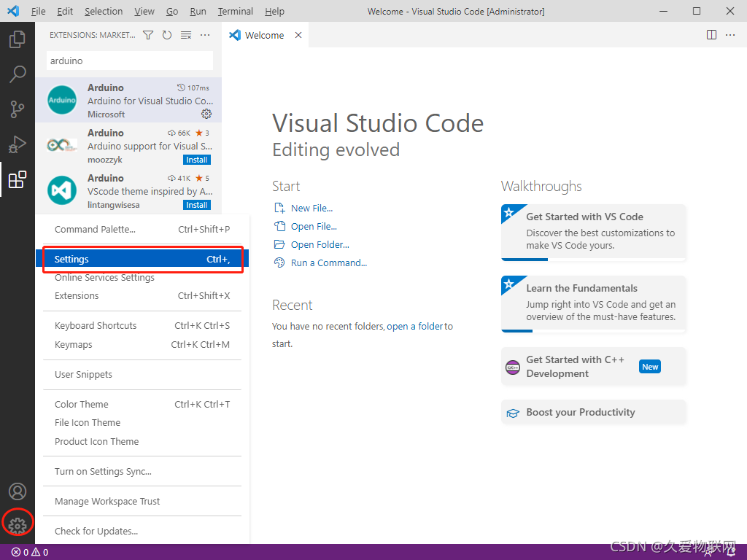Choose Product Icon Theme menu entry
Viewport: 747px width, 560px height.
142,441
